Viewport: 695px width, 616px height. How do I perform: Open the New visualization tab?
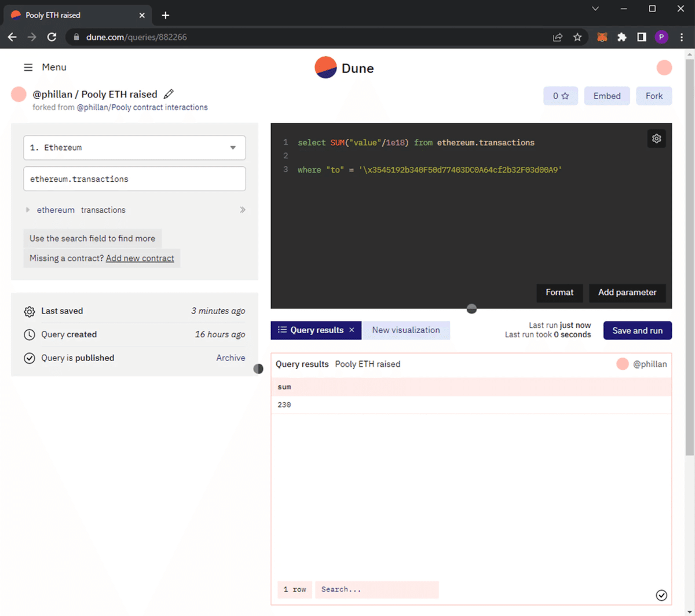click(406, 330)
